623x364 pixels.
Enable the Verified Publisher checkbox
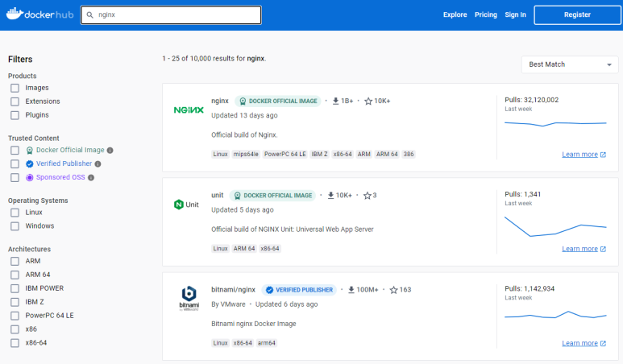pos(15,164)
